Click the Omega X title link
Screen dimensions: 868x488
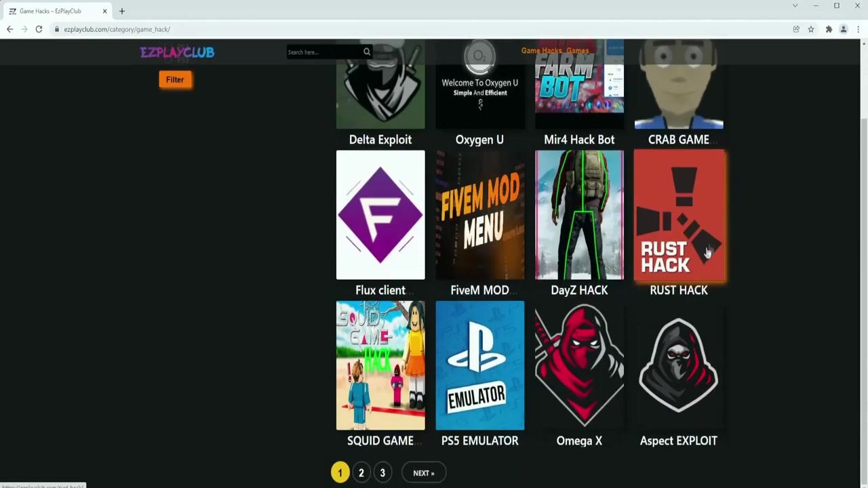coord(579,441)
